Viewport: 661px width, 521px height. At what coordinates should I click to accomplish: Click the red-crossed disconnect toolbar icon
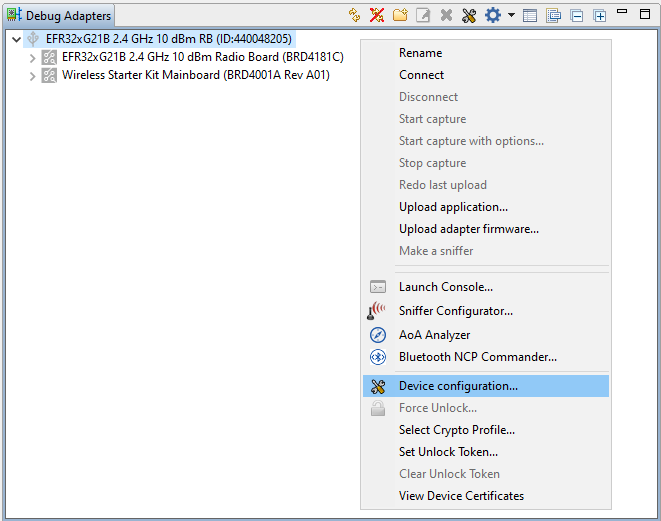(377, 16)
